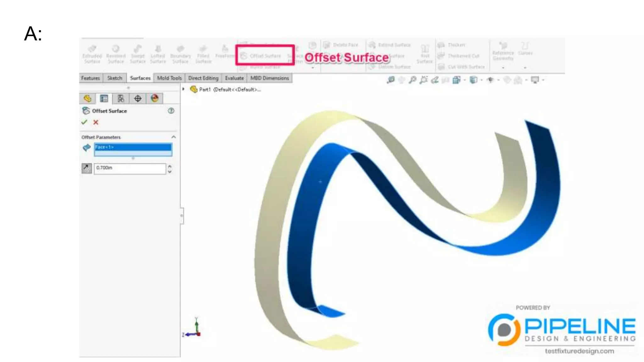Switch to the Mold Tools tab
Image resolution: width=644 pixels, height=362 pixels.
(x=169, y=78)
